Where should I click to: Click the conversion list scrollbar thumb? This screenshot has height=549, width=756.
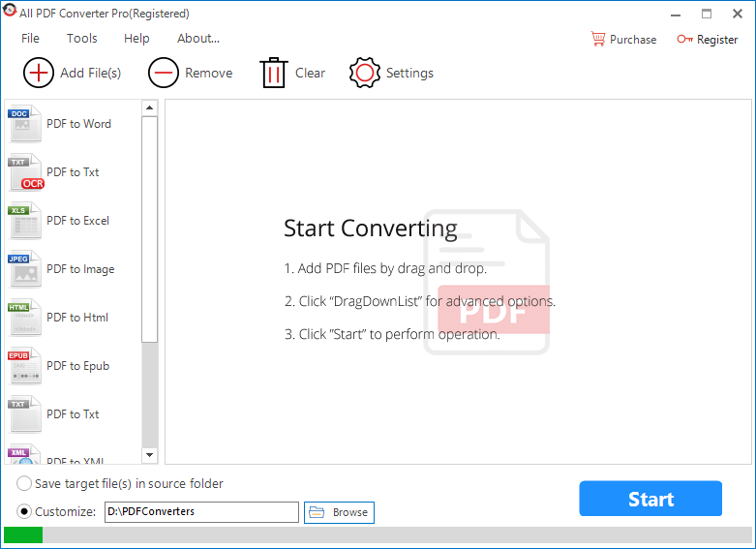click(149, 229)
